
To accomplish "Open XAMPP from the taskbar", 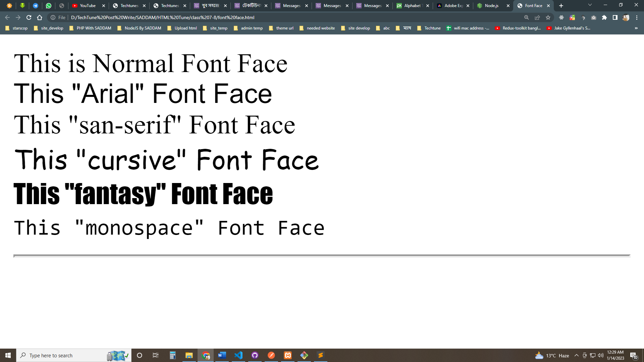I will click(x=288, y=355).
